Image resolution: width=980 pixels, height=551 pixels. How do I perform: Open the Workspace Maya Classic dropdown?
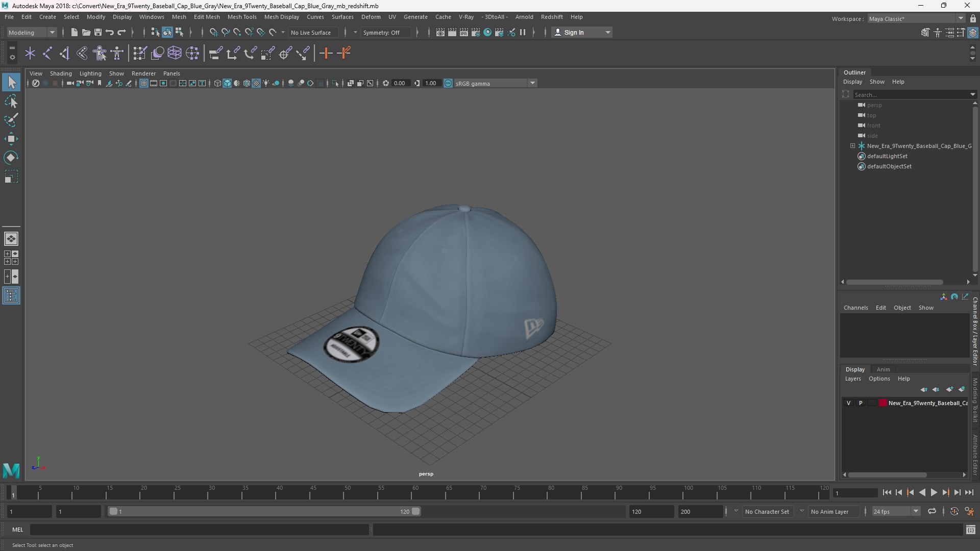[916, 19]
